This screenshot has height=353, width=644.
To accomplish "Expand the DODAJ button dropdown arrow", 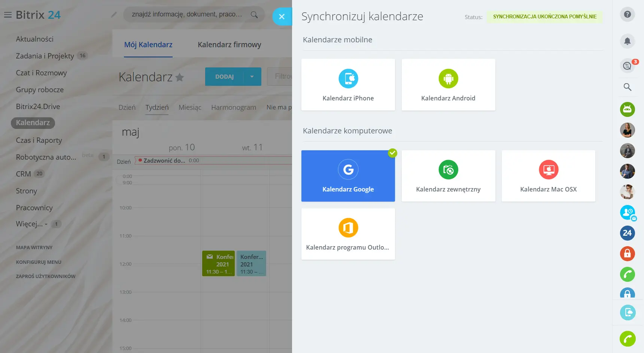I will (252, 77).
